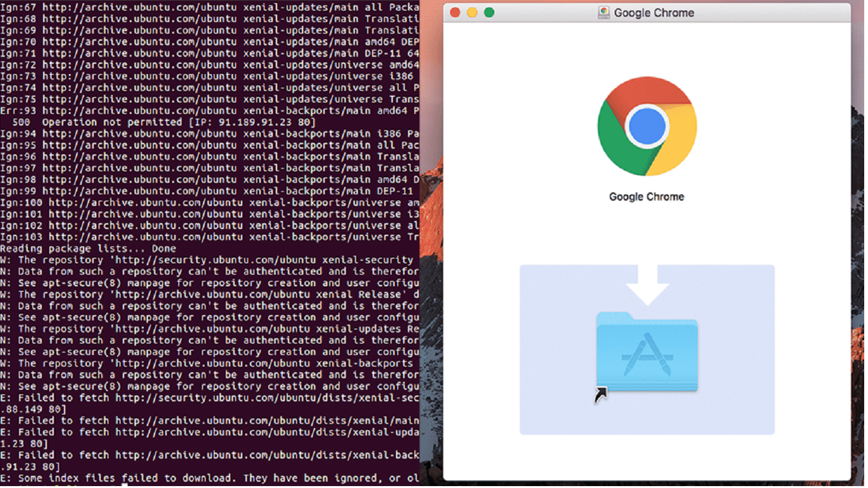The width and height of the screenshot is (868, 488).
Task: Click the Google Chrome window title text
Action: pyautogui.click(x=654, y=13)
